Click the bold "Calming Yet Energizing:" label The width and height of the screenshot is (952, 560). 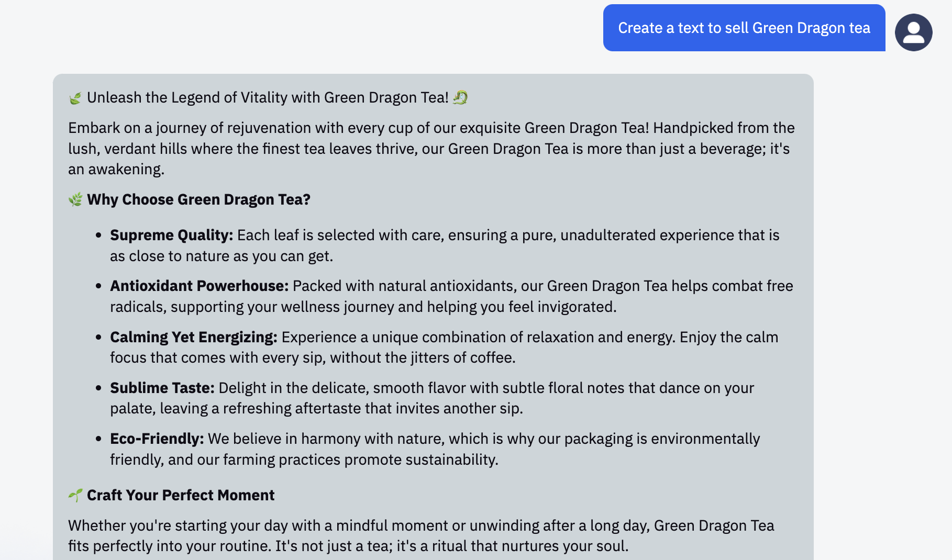point(193,338)
